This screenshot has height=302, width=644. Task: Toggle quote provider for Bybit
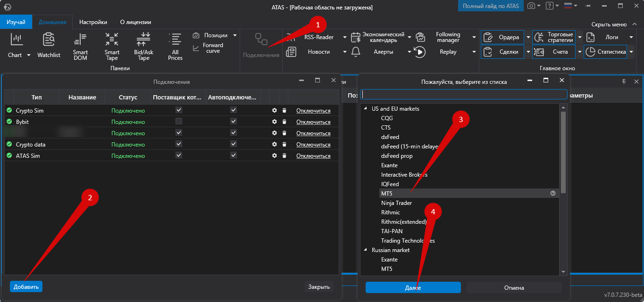click(x=179, y=121)
